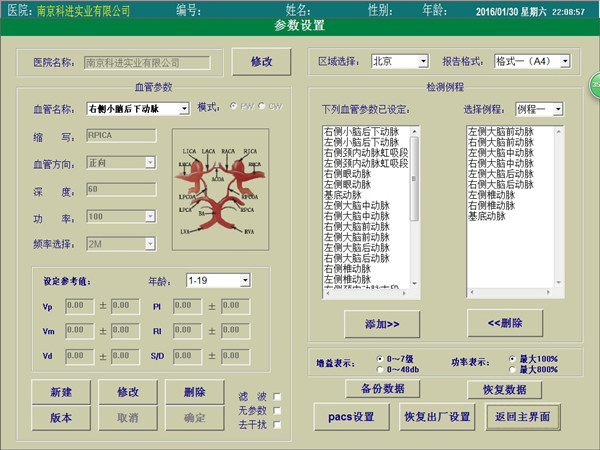Screen dimensions: 600x450
Task: Select the 最大800% power radio button
Action: click(512, 368)
